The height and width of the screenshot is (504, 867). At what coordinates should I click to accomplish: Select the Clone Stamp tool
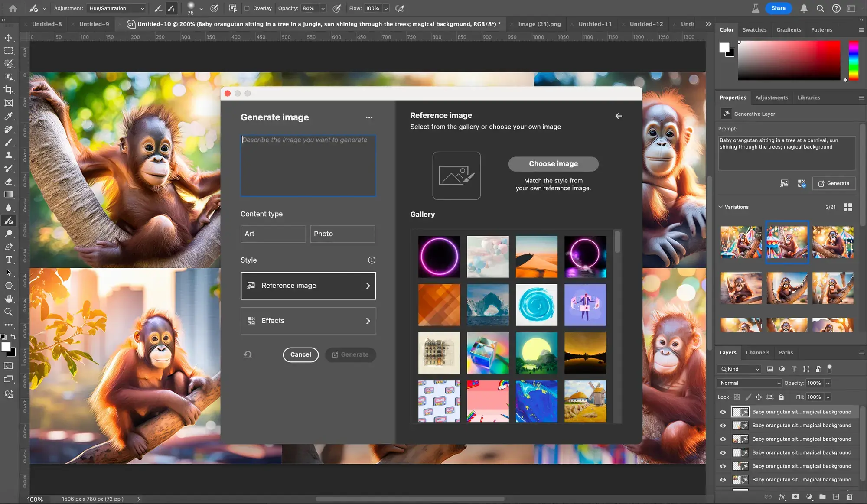9,155
